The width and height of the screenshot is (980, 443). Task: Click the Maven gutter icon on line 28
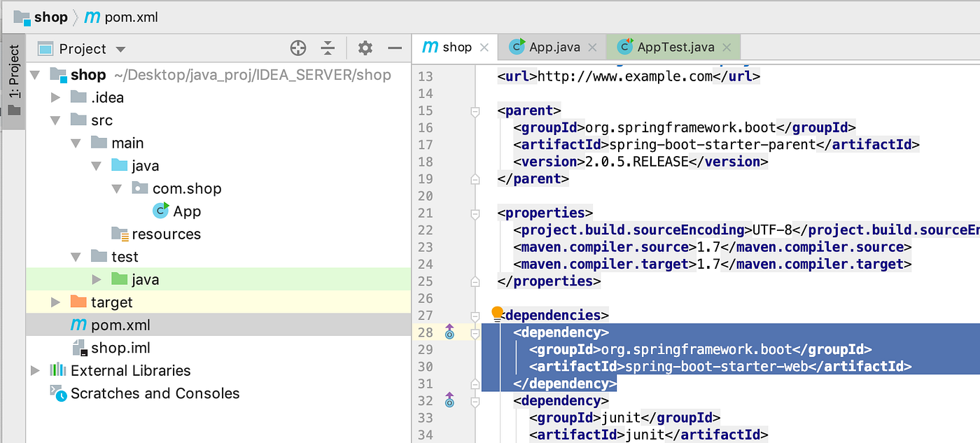click(x=449, y=332)
